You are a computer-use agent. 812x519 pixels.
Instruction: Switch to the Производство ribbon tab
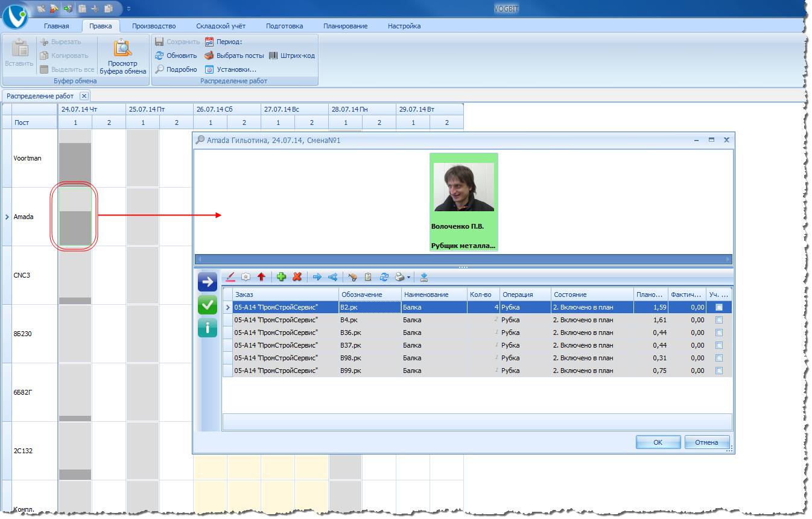tap(154, 26)
